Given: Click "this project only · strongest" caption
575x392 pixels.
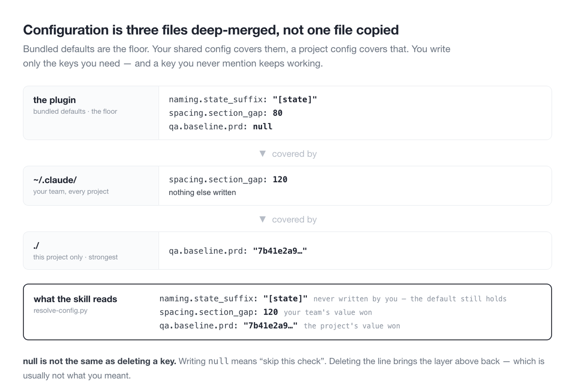Looking at the screenshot, I should [x=75, y=257].
